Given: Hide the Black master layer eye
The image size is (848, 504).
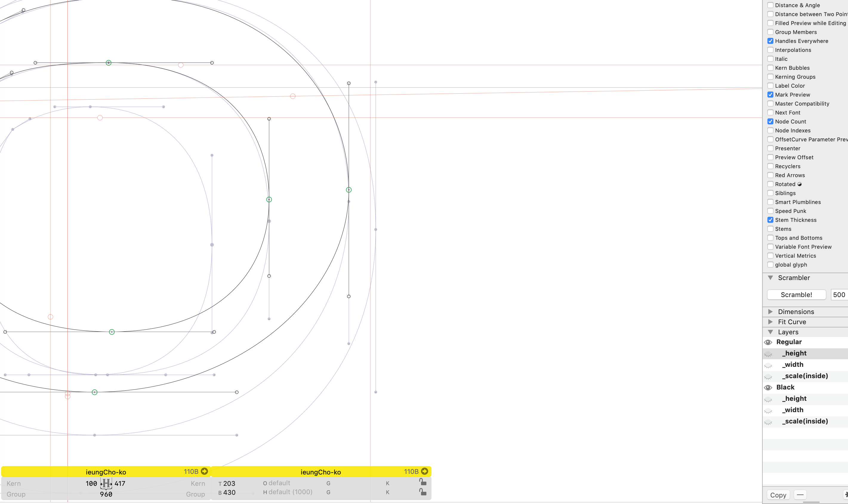Looking at the screenshot, I should pos(768,387).
